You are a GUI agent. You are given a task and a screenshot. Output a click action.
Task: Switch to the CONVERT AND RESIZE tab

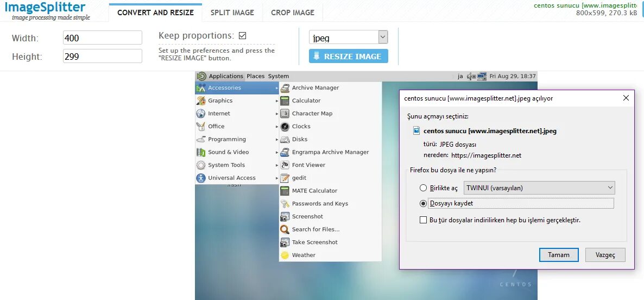click(x=155, y=12)
